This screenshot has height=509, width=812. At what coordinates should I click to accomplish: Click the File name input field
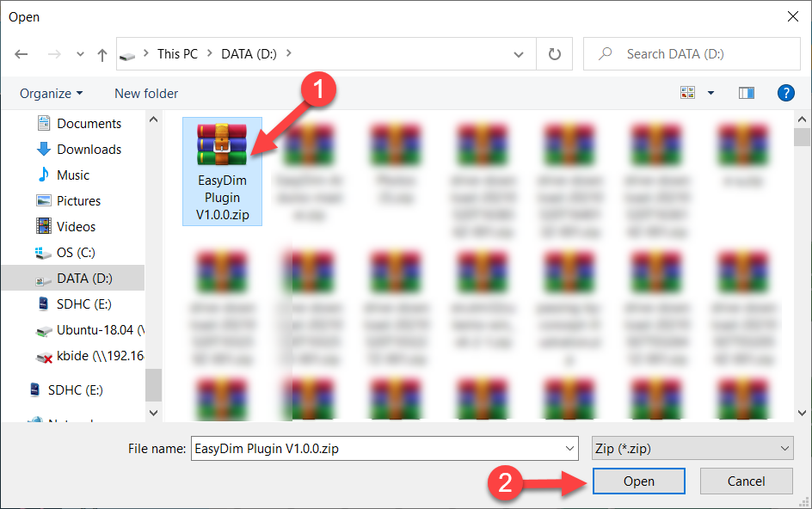384,449
